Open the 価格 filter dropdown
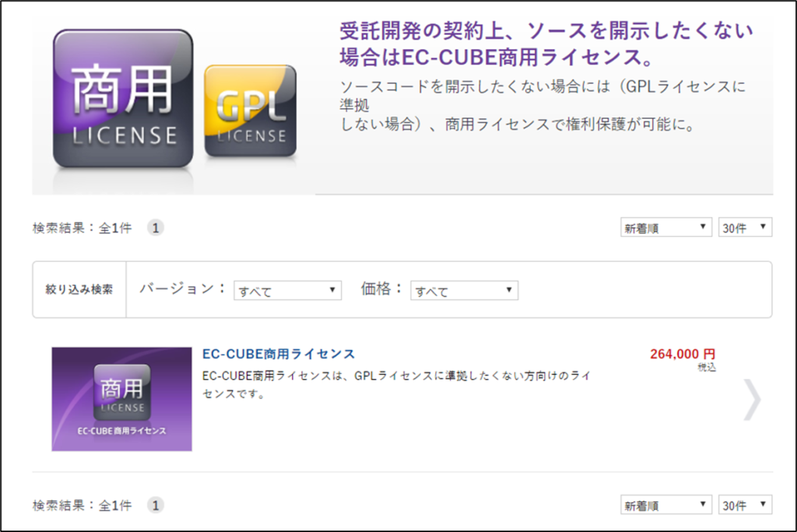 [x=464, y=290]
